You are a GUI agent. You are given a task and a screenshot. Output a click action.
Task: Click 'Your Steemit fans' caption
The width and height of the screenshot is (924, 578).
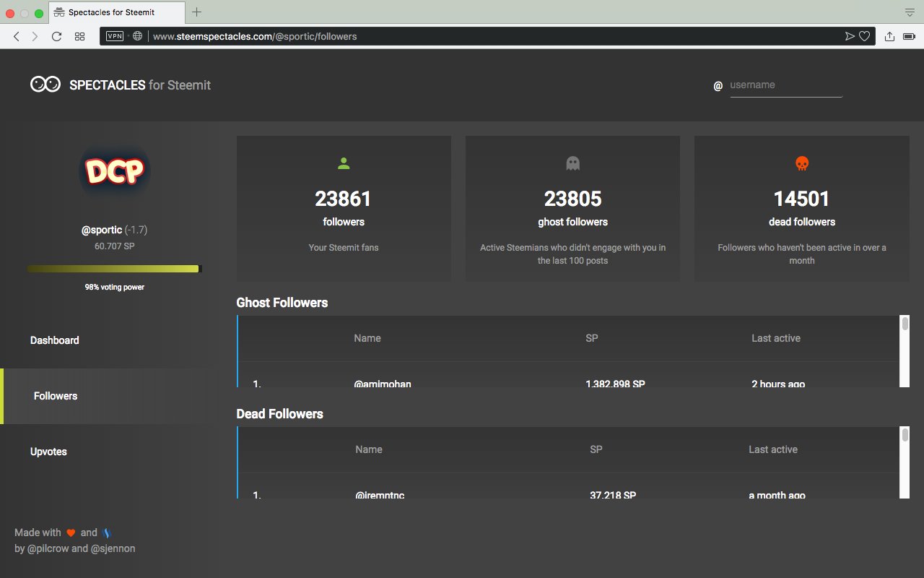tap(344, 248)
